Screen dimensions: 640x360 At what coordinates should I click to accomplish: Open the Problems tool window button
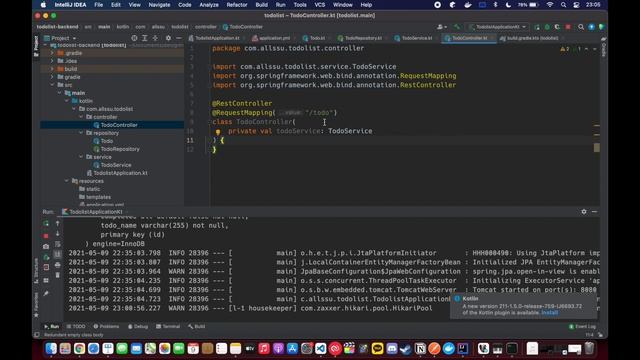106,327
